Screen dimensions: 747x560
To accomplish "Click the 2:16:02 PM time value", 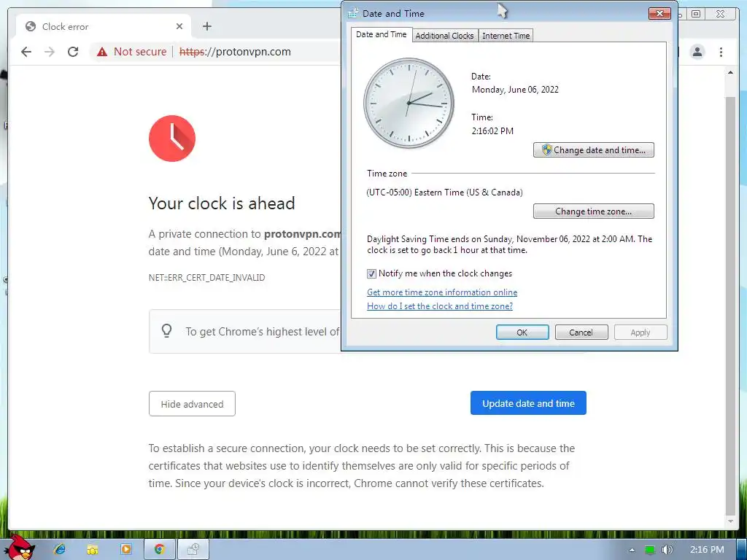I will 492,131.
